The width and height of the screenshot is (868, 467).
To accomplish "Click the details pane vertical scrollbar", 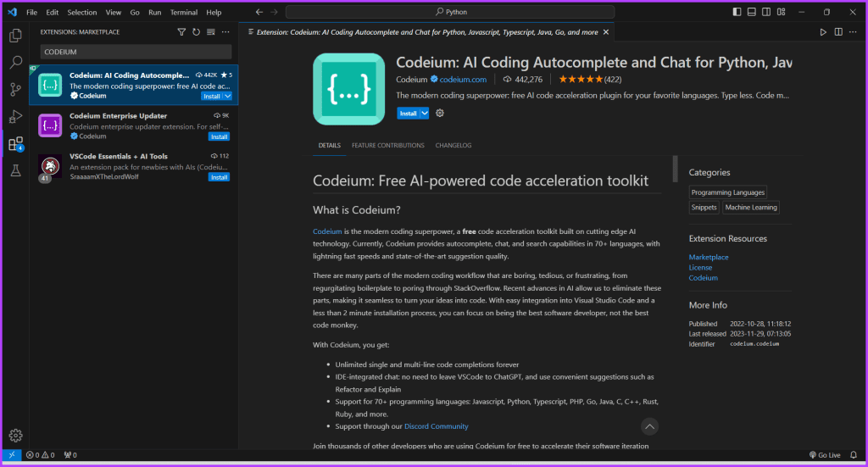I will 675,169.
